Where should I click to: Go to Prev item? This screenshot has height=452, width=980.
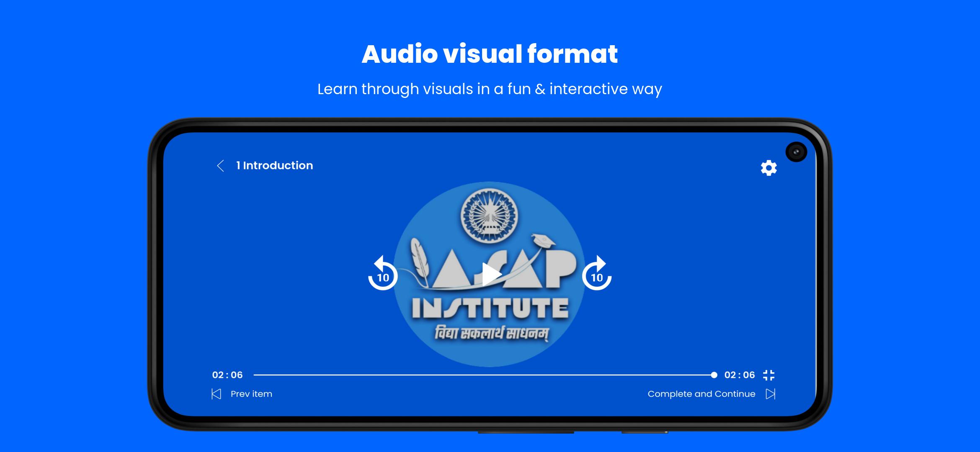pos(251,394)
